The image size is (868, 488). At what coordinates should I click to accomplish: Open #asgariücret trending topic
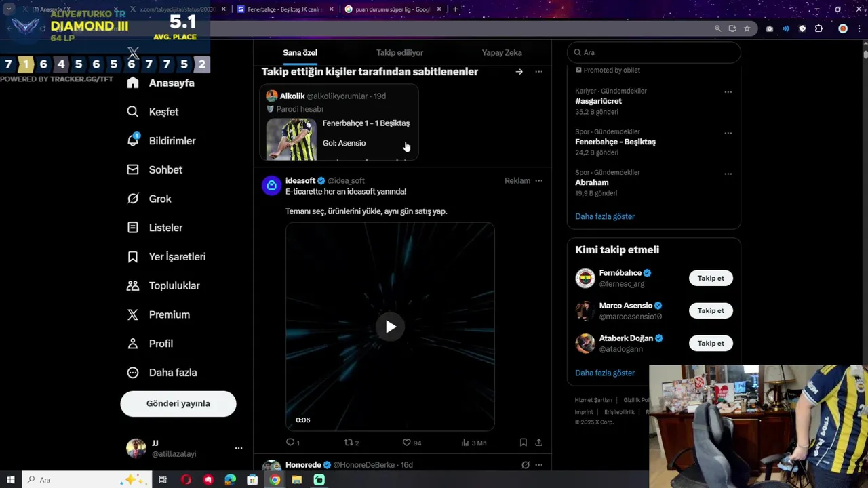(x=598, y=101)
